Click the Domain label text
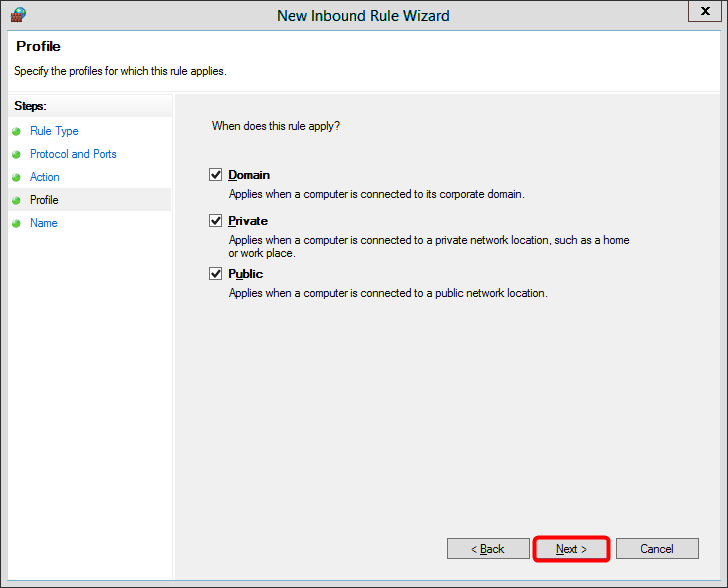Viewport: 728px width, 588px height. click(x=249, y=175)
